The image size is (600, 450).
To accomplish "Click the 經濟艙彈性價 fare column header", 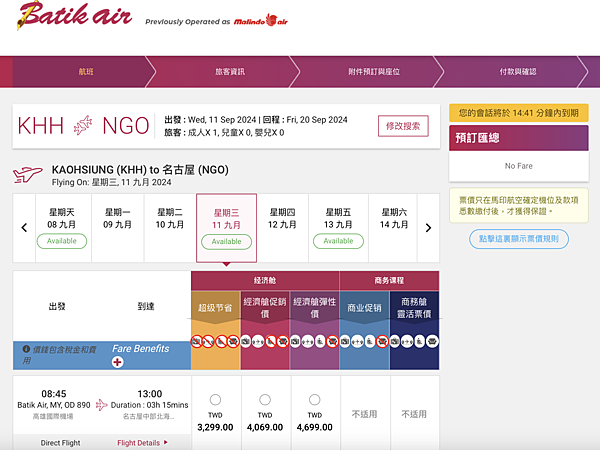I will [315, 308].
